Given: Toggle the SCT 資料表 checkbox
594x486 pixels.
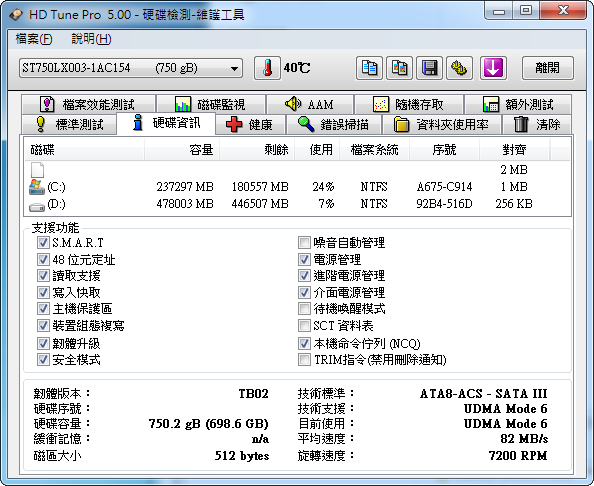Looking at the screenshot, I should coord(304,325).
